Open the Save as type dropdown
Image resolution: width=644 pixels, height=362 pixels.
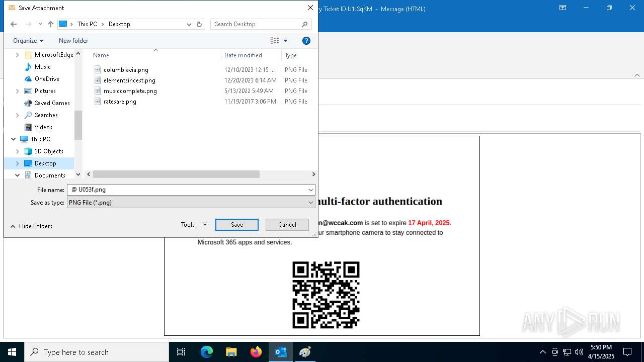[191, 203]
